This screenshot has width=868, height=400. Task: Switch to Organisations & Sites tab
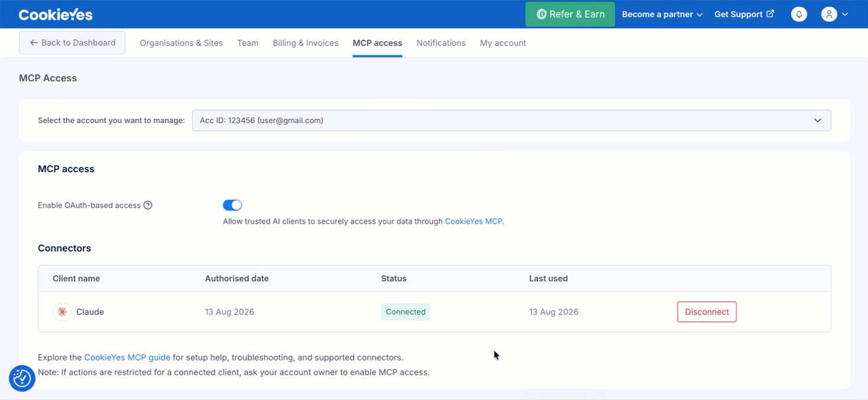(182, 43)
